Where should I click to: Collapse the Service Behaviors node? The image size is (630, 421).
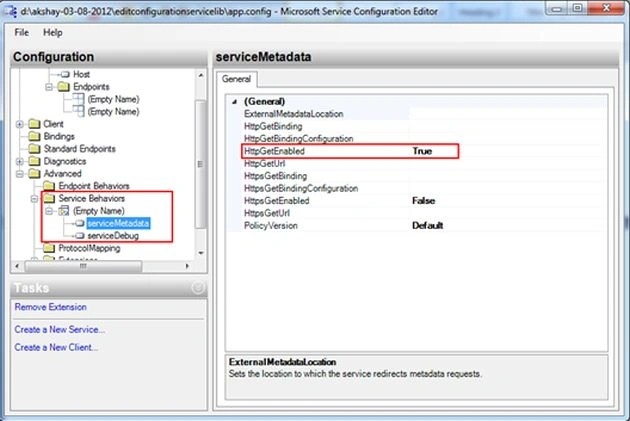click(35, 198)
